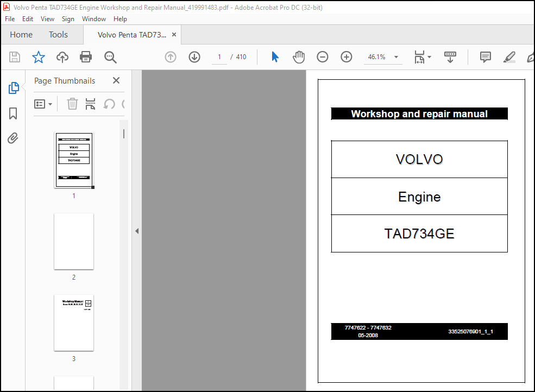Show Page Thumbnails panel icon

click(x=14, y=88)
